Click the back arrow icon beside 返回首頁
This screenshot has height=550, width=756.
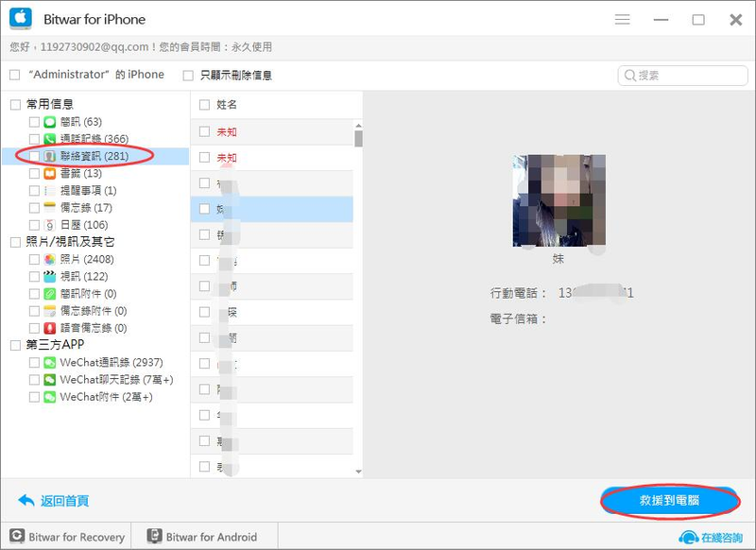point(26,500)
